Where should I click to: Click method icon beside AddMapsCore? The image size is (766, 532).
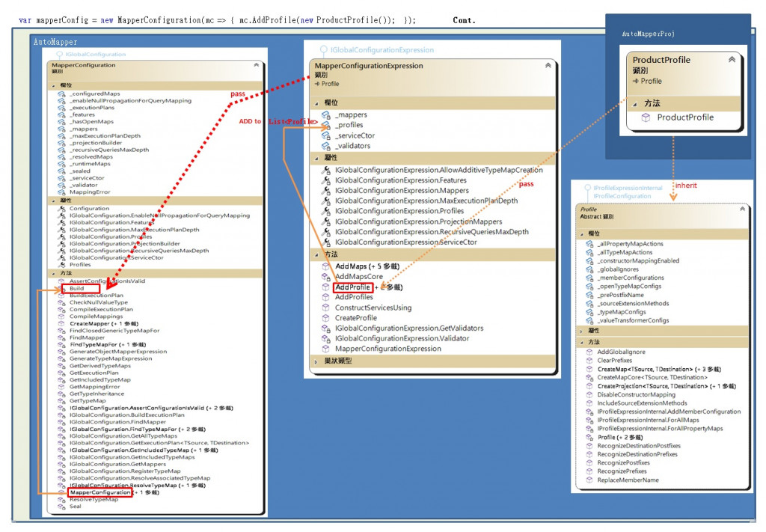[326, 277]
